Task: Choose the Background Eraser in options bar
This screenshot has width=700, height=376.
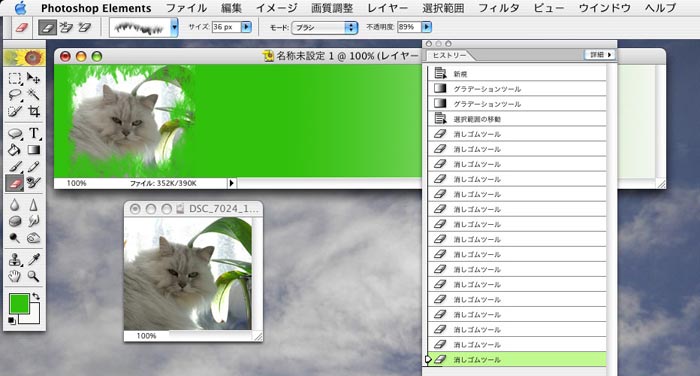Action: click(x=66, y=28)
